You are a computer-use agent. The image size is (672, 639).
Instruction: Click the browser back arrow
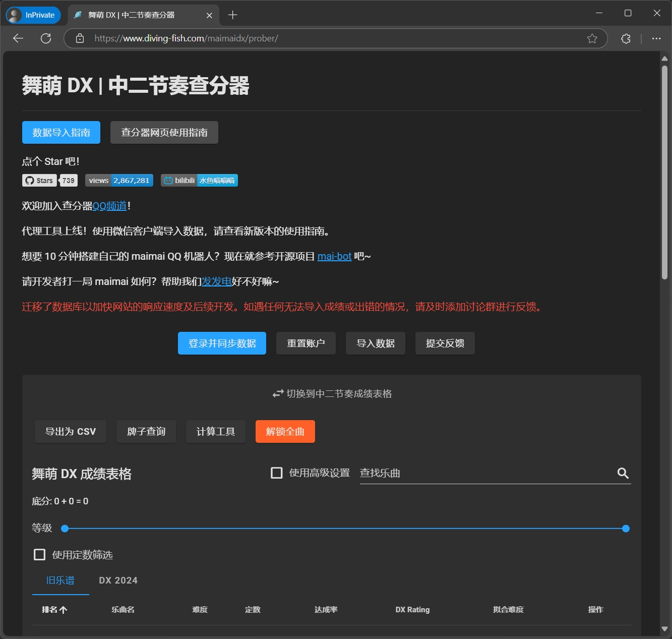(18, 38)
